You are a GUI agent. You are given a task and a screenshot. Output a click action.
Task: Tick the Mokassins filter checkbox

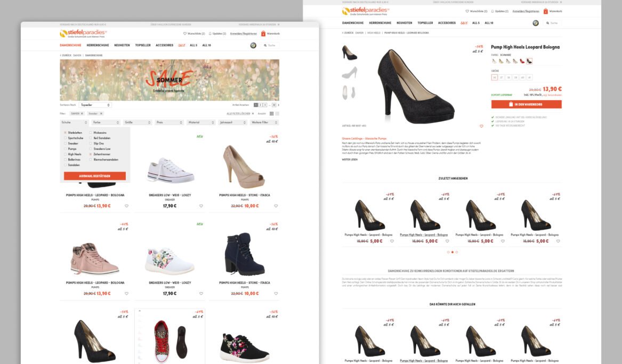[91, 132]
